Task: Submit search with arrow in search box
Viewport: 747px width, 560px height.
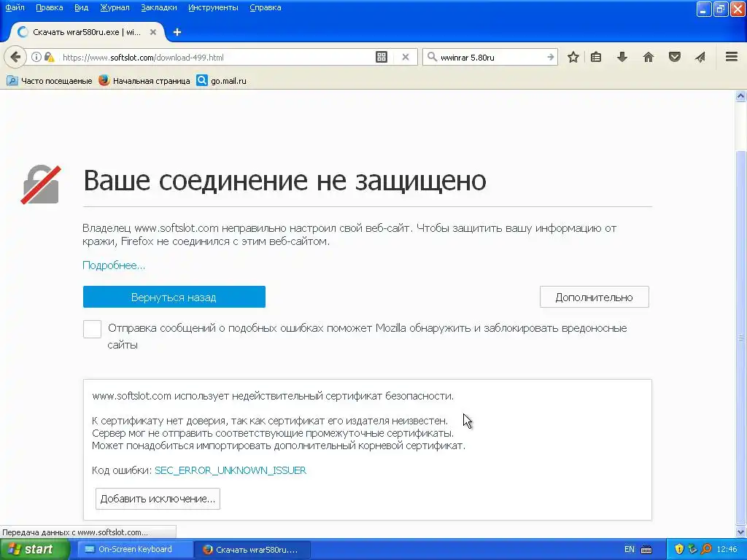Action: (550, 57)
